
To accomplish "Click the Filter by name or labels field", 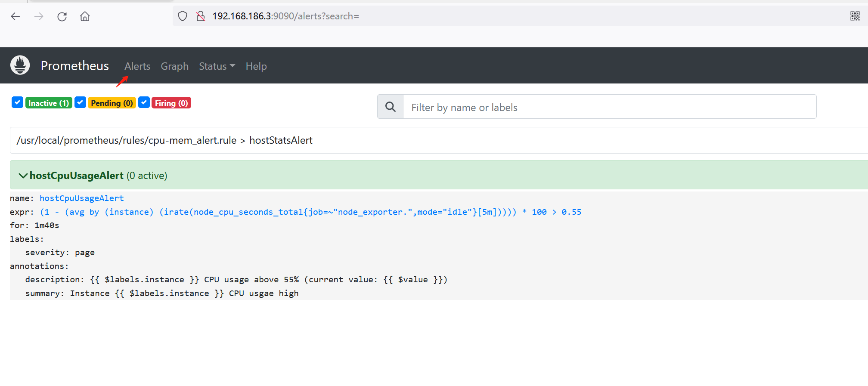I will (x=609, y=107).
